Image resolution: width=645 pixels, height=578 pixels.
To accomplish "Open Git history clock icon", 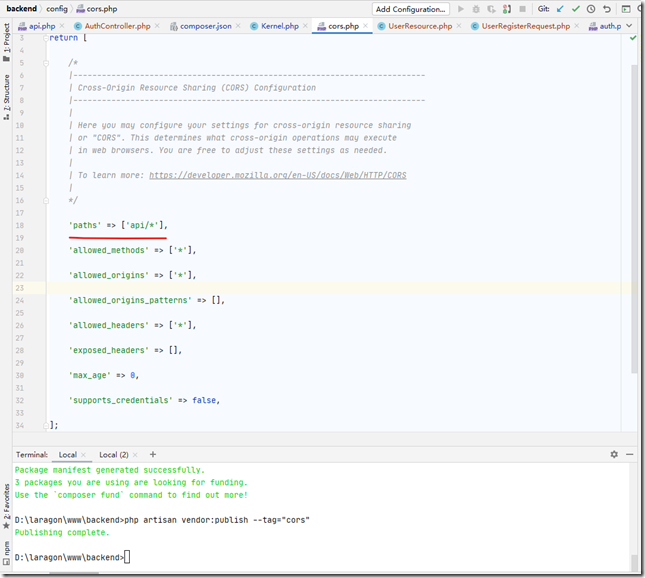I will [x=591, y=9].
